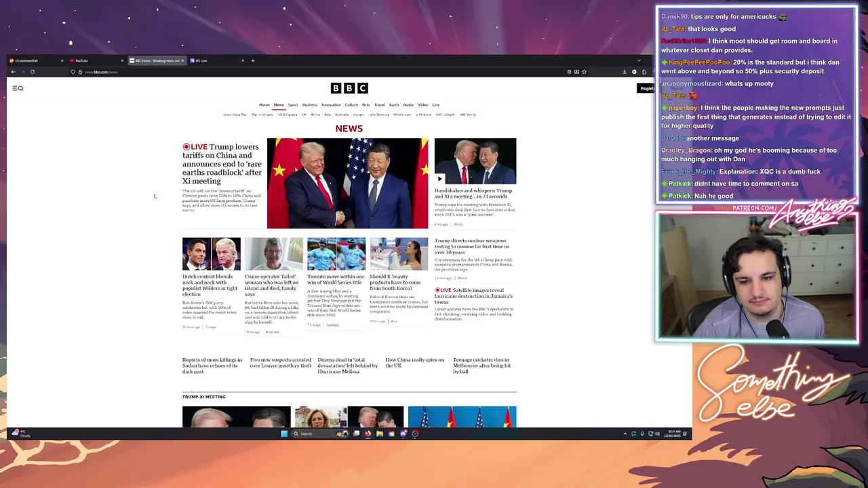Go back using the browser back arrow
868x488 pixels.
tap(13, 72)
